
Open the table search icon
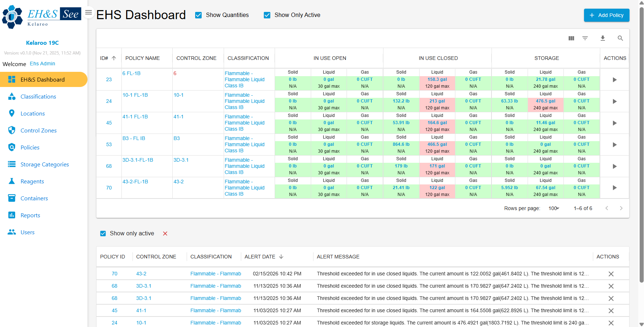pyautogui.click(x=620, y=38)
